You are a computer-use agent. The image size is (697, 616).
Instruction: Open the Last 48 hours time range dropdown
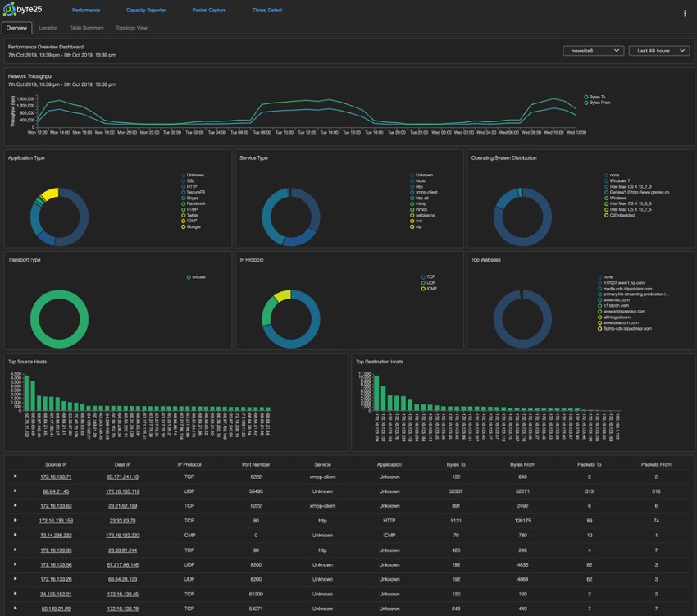click(658, 51)
